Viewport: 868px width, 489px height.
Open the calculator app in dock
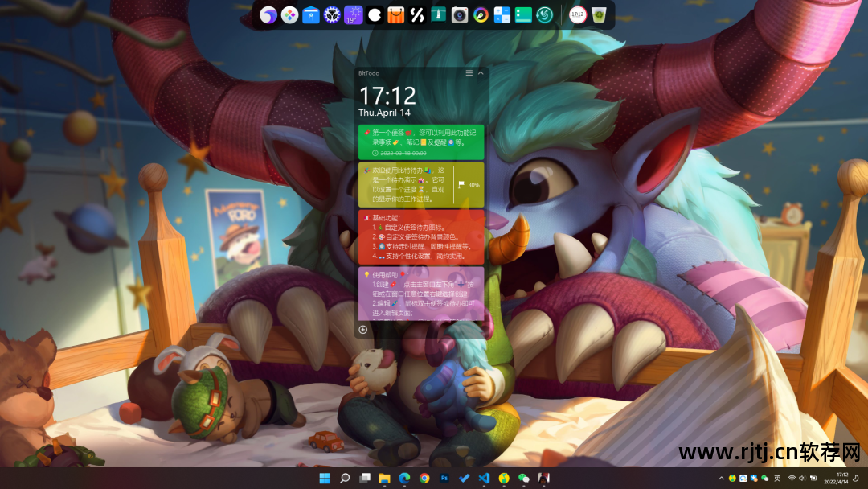tap(502, 15)
